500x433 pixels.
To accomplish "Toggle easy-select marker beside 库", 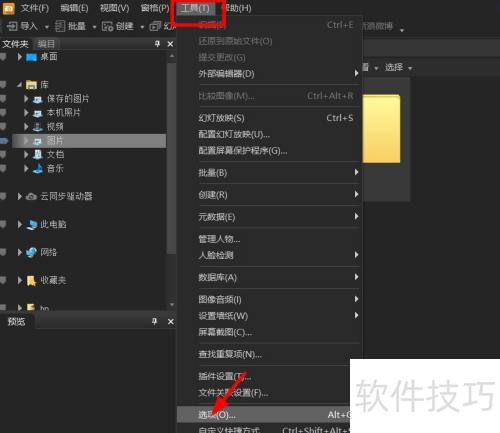I will (x=3, y=85).
